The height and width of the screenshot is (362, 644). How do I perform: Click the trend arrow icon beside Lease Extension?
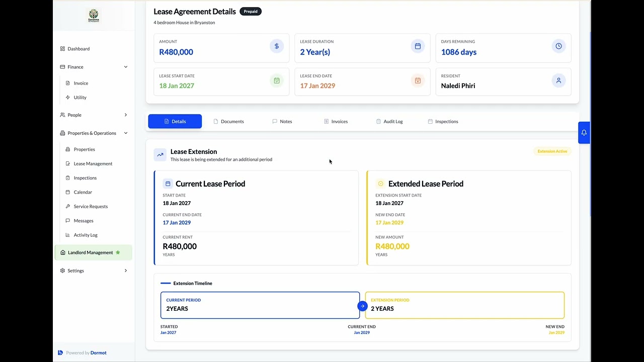click(160, 155)
